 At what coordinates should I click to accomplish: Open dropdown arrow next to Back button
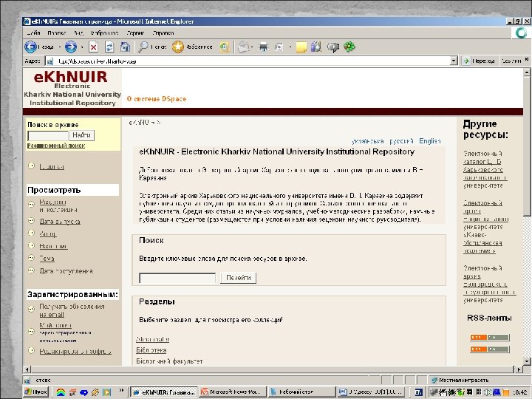(60, 47)
